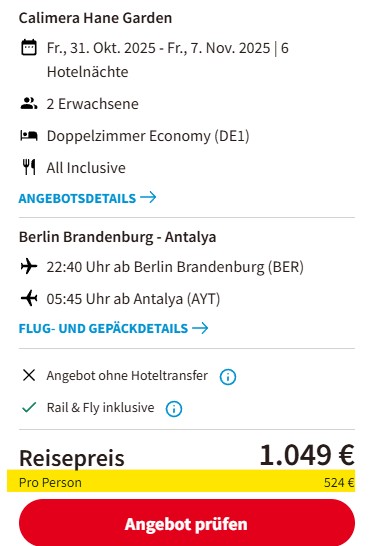Click the 1.049 € Reisepreis total
This screenshot has width=373, height=546.
click(x=307, y=455)
